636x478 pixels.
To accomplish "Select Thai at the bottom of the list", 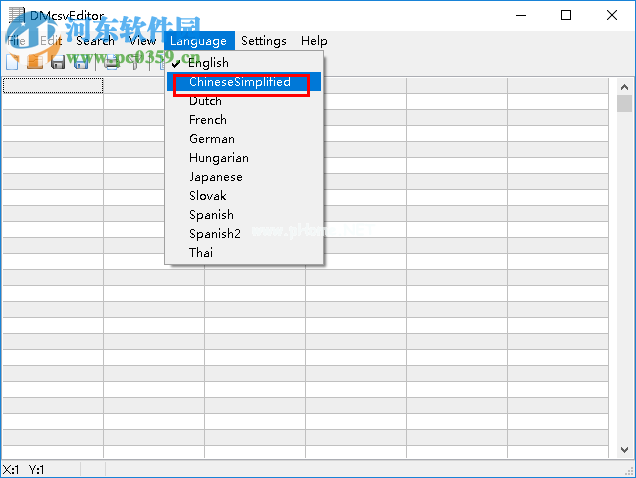I will (x=201, y=253).
